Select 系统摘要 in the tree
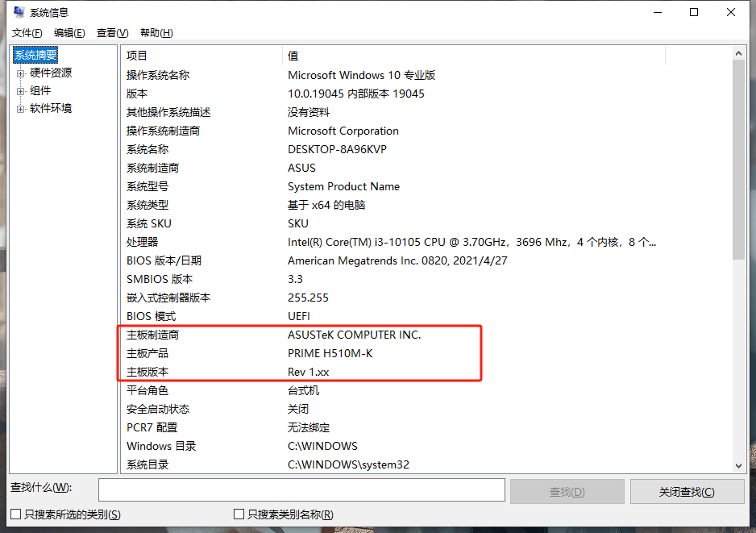Screen dimensions: 756x533 pos(35,55)
